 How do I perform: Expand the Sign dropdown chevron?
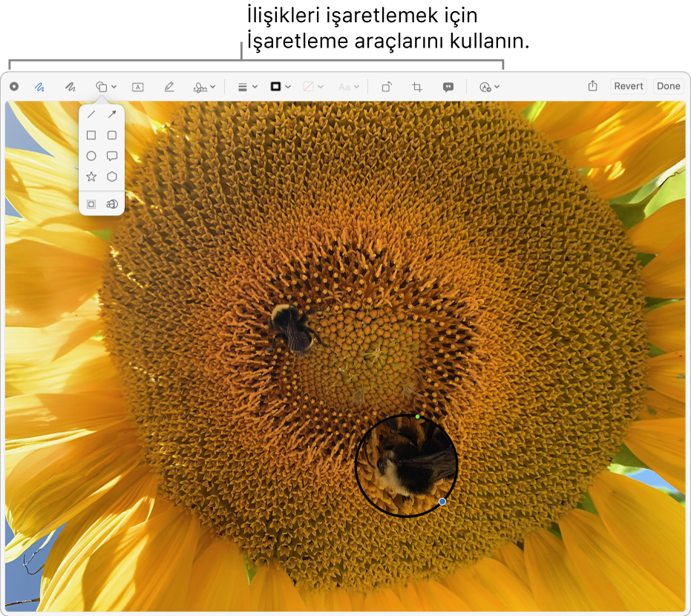coord(213,87)
